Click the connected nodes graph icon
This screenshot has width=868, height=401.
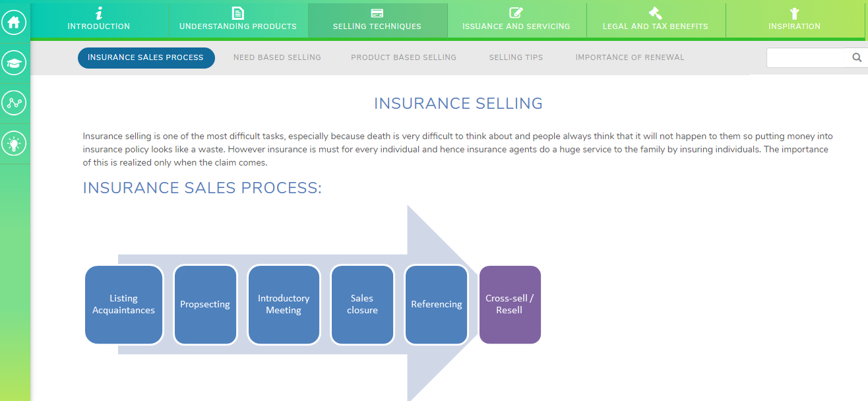pyautogui.click(x=15, y=104)
